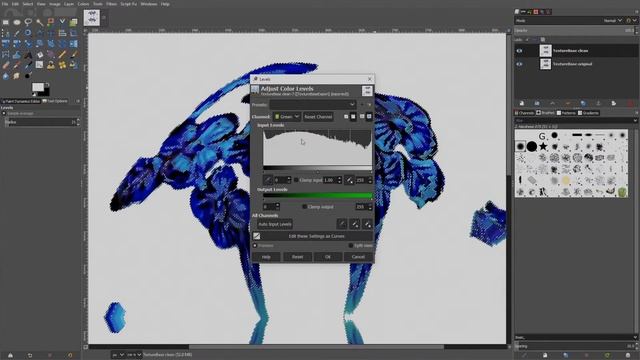The height and width of the screenshot is (360, 640).
Task: Swap foreground and background colors
Action: pyautogui.click(x=46, y=85)
